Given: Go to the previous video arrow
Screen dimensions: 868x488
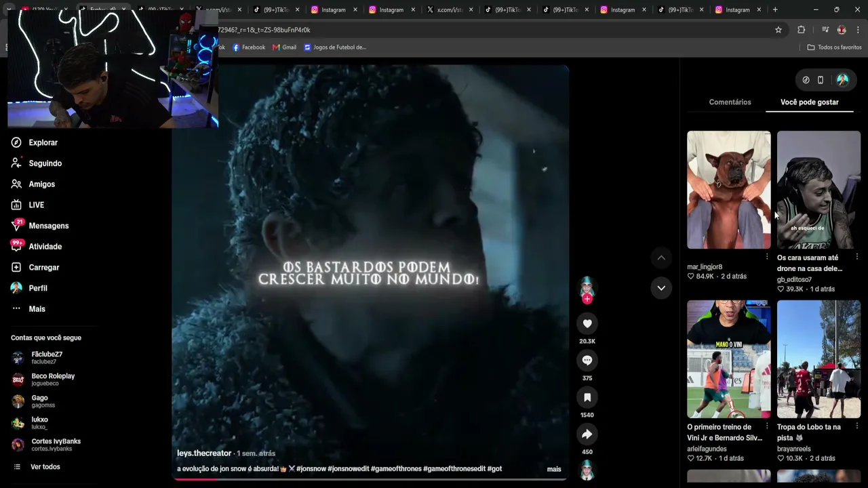Looking at the screenshot, I should pyautogui.click(x=661, y=258).
